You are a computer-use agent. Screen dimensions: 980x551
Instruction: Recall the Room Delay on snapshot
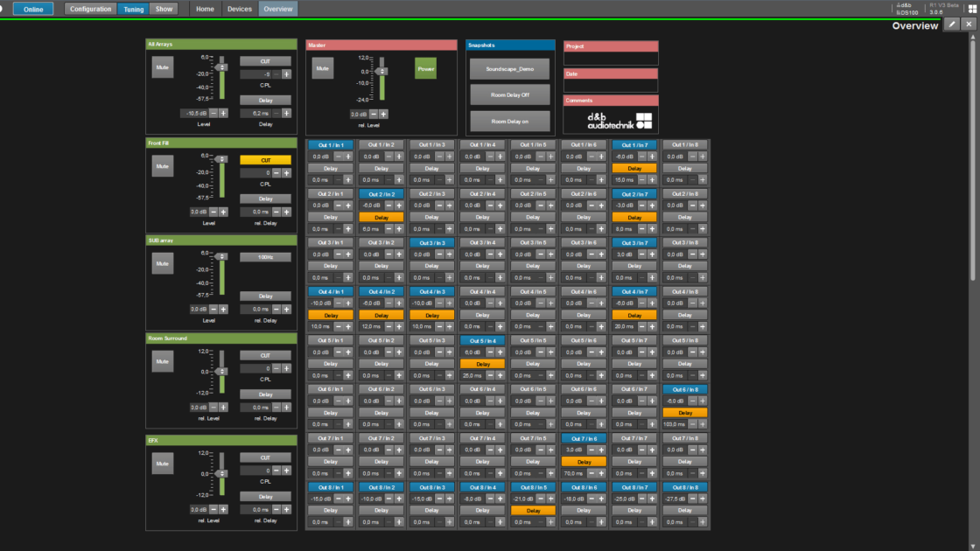pyautogui.click(x=510, y=122)
